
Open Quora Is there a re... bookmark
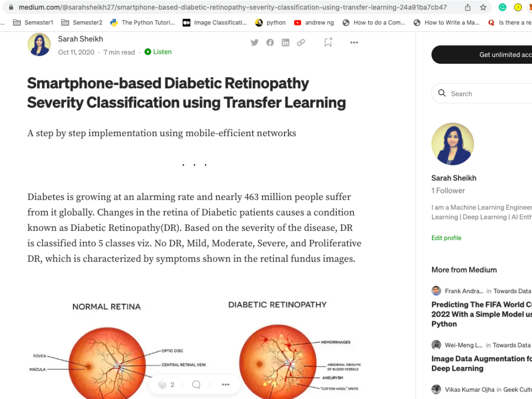point(510,22)
